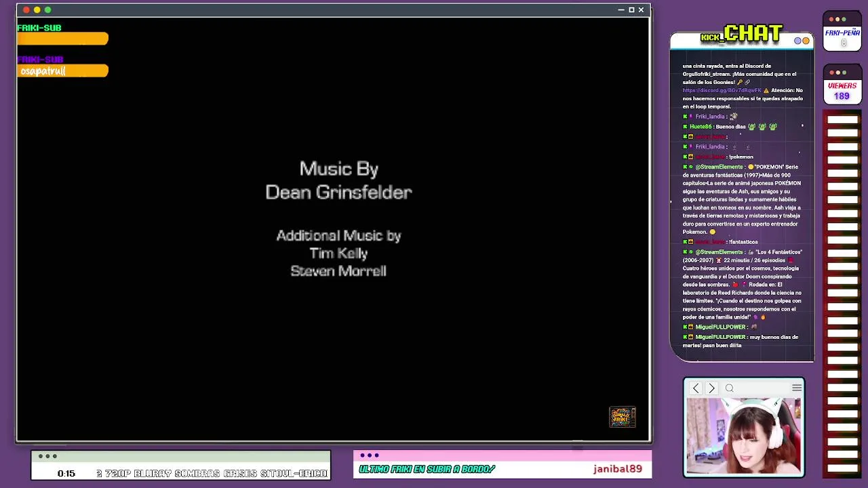Click the janibal89 name in bottom ticker
868x488 pixels.
[x=617, y=469]
